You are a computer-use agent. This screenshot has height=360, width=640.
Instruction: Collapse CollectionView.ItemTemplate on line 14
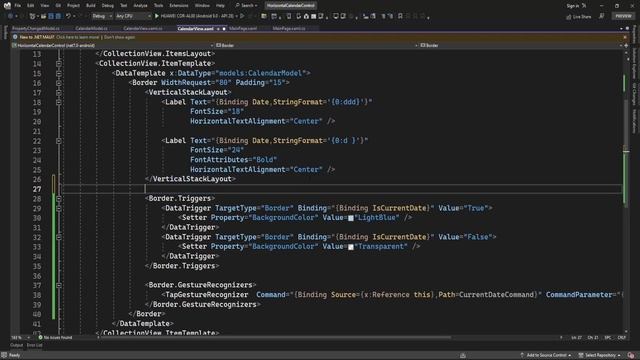point(59,64)
